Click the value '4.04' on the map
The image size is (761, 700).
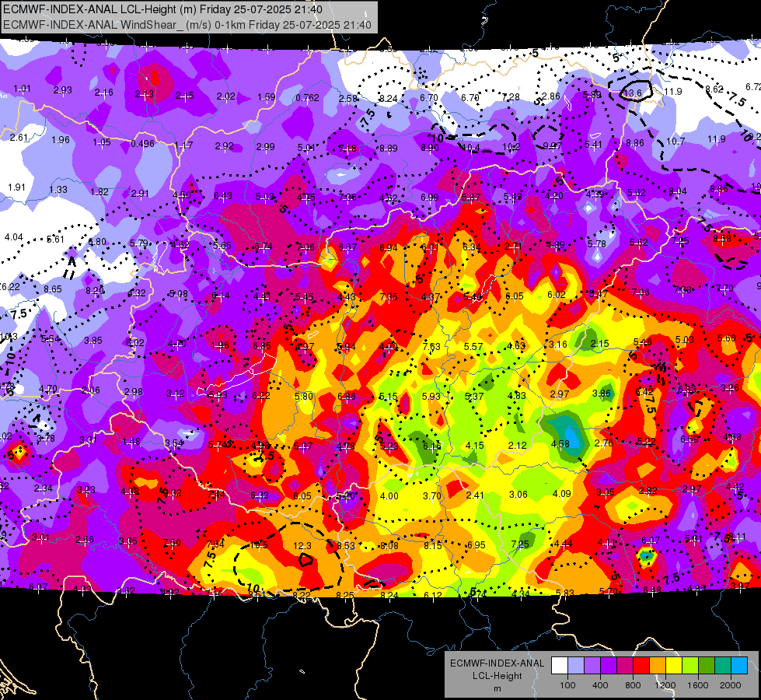click(13, 237)
